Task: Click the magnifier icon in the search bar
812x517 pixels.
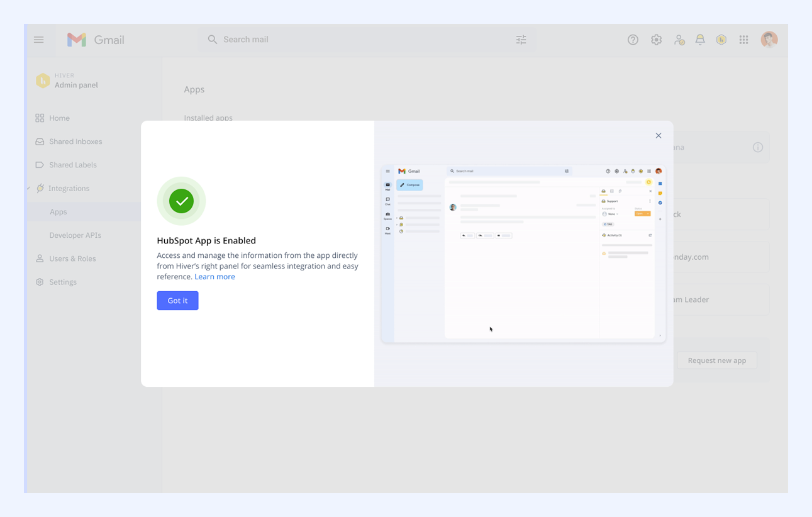Action: [x=213, y=40]
